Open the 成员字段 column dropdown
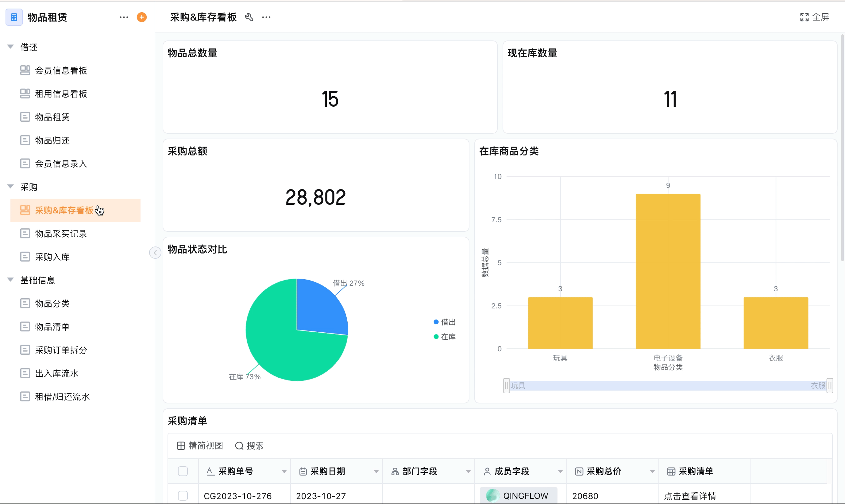845x504 pixels. coord(561,472)
